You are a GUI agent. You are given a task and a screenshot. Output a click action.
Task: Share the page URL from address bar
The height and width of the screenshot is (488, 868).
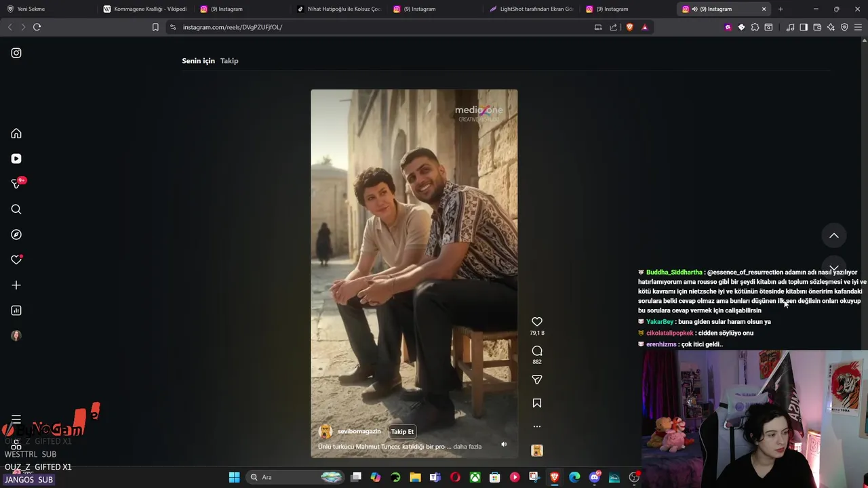pyautogui.click(x=614, y=27)
